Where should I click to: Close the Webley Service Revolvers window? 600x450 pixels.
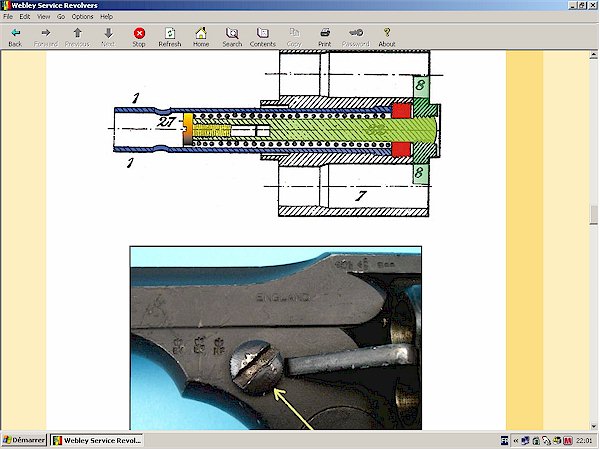pyautogui.click(x=592, y=5)
